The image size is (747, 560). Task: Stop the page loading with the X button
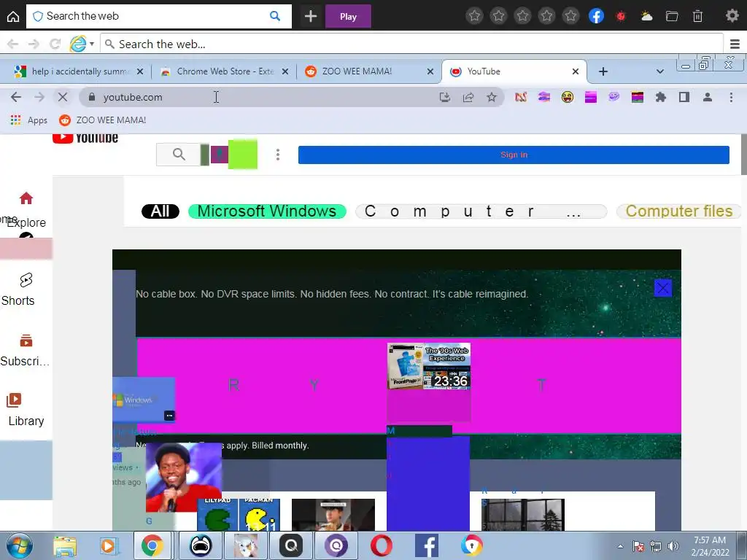[x=63, y=97]
